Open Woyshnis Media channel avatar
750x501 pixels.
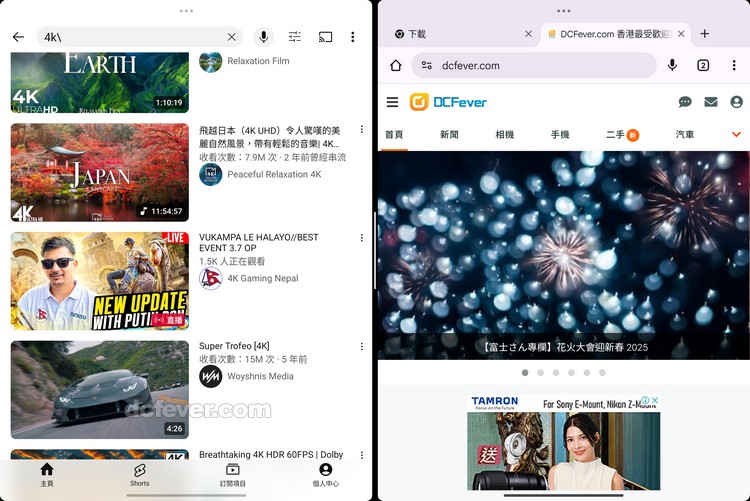click(210, 376)
